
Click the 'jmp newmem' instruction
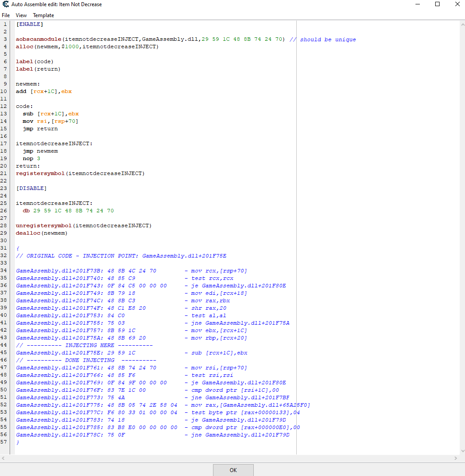pos(40,151)
